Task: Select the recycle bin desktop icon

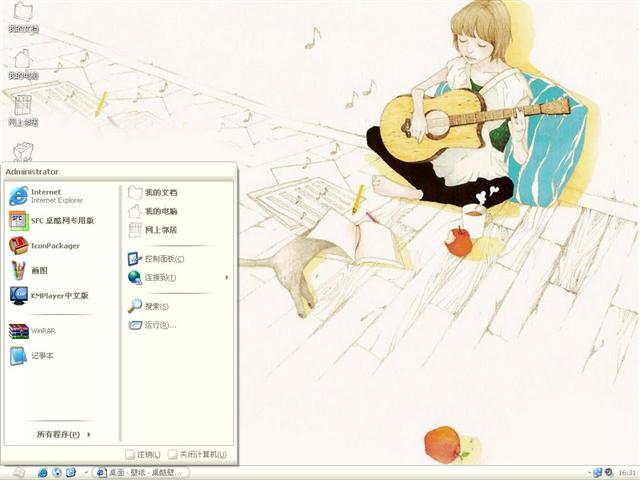Action: pos(23,152)
